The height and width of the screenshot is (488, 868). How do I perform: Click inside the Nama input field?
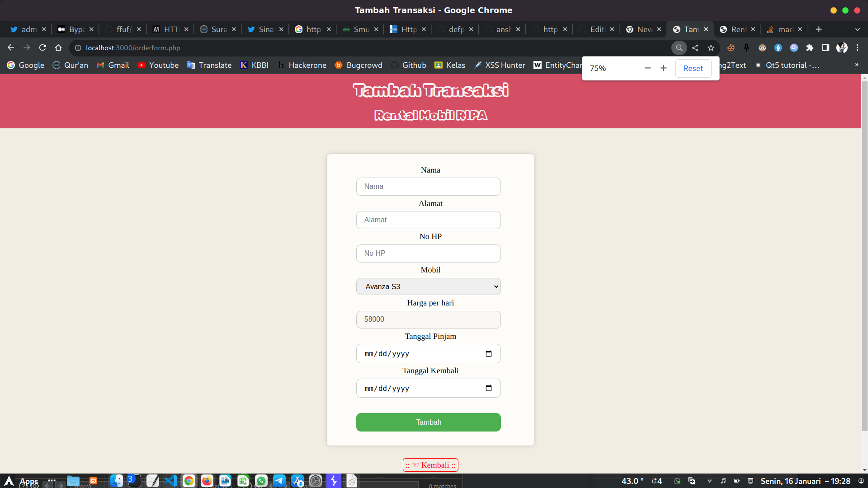coord(428,186)
